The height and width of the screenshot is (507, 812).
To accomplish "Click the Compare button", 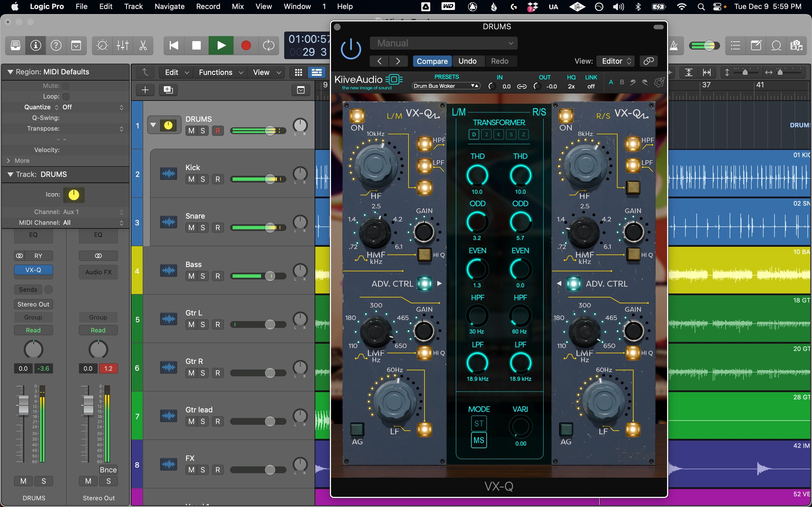I will 432,61.
